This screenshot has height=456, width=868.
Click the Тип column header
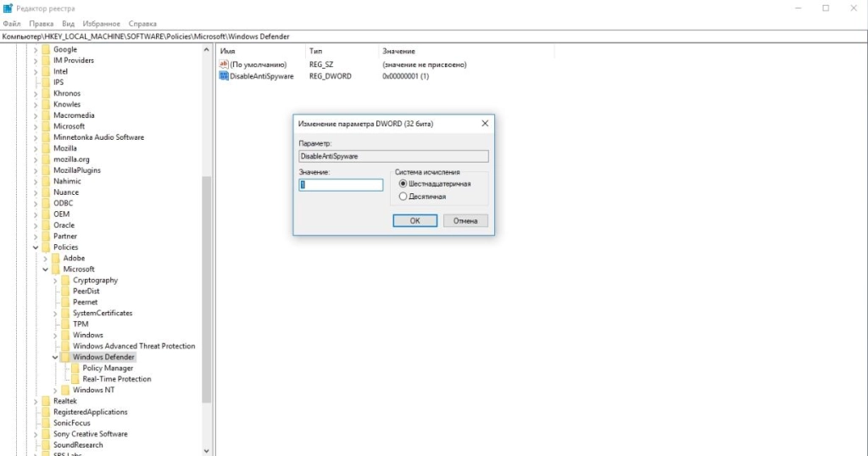click(342, 51)
